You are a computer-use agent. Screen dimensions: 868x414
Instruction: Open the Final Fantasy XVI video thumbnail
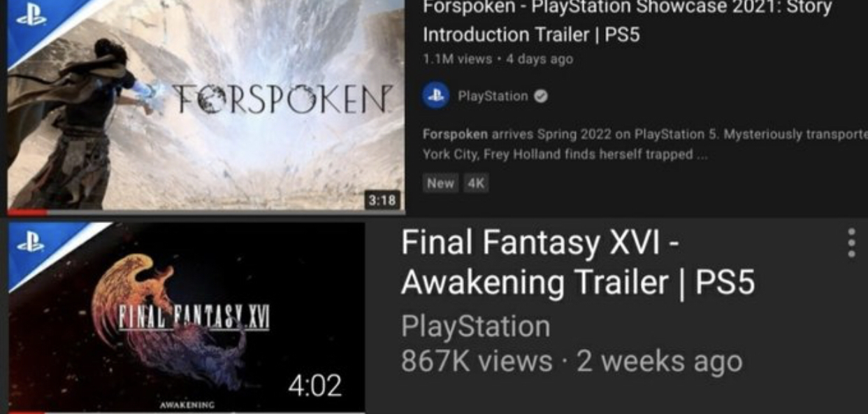pos(187,317)
